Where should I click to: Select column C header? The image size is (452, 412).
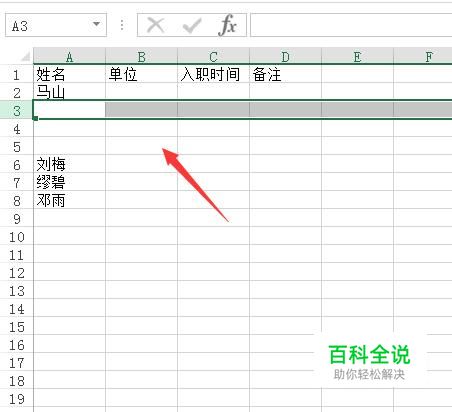coord(213,57)
